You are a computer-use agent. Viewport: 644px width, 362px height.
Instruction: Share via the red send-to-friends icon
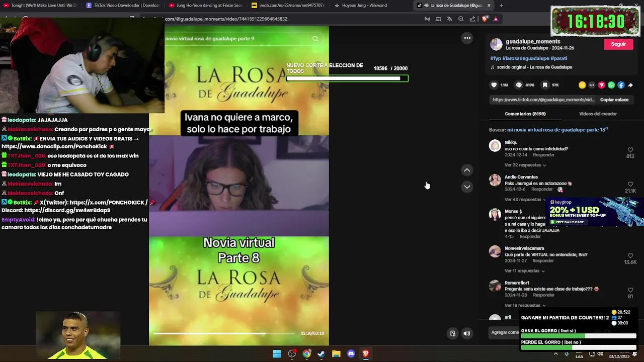point(601,85)
